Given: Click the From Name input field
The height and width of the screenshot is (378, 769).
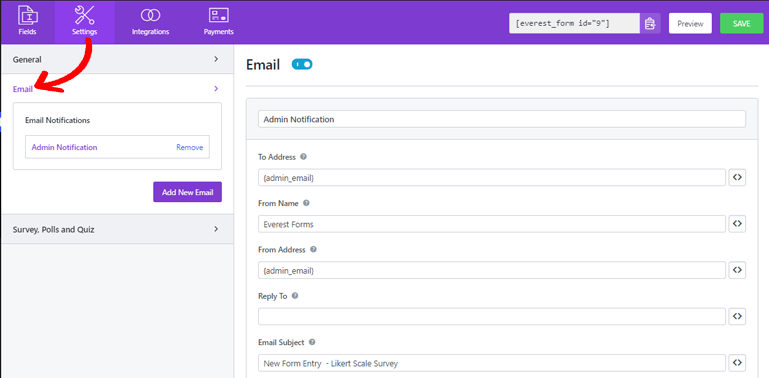Looking at the screenshot, I should (x=492, y=224).
